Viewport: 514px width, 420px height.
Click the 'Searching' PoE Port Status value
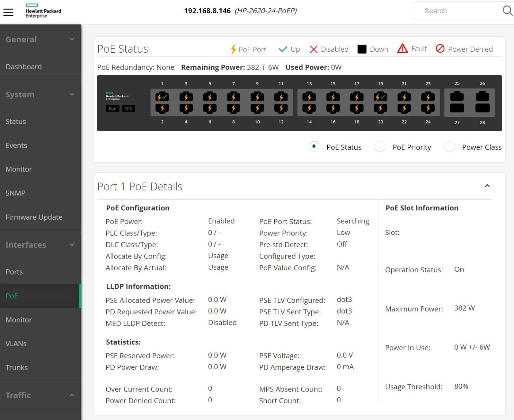pyautogui.click(x=353, y=221)
